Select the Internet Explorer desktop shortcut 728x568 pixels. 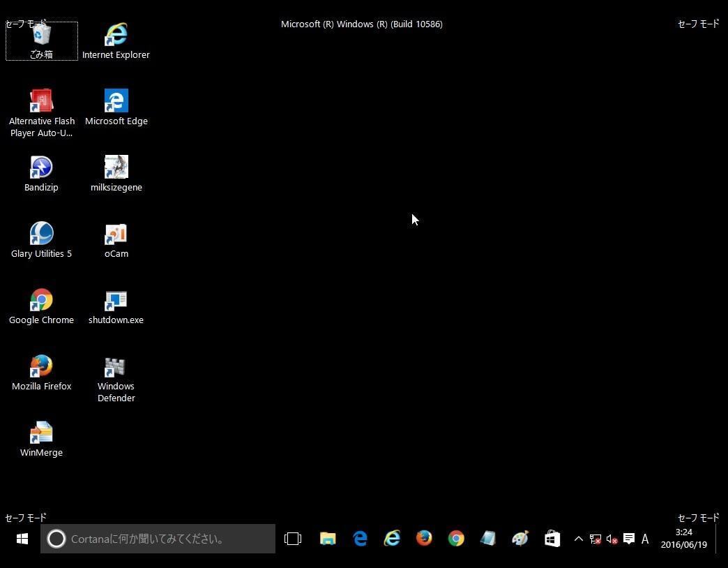click(x=116, y=41)
